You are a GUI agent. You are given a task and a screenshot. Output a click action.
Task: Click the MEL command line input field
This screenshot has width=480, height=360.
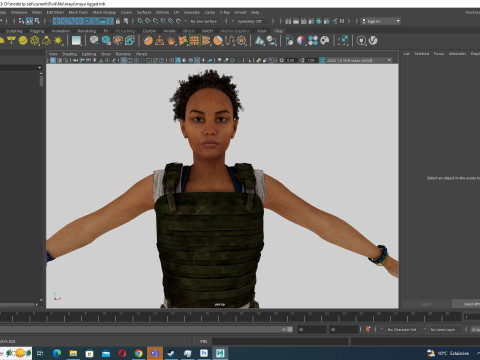(280, 341)
